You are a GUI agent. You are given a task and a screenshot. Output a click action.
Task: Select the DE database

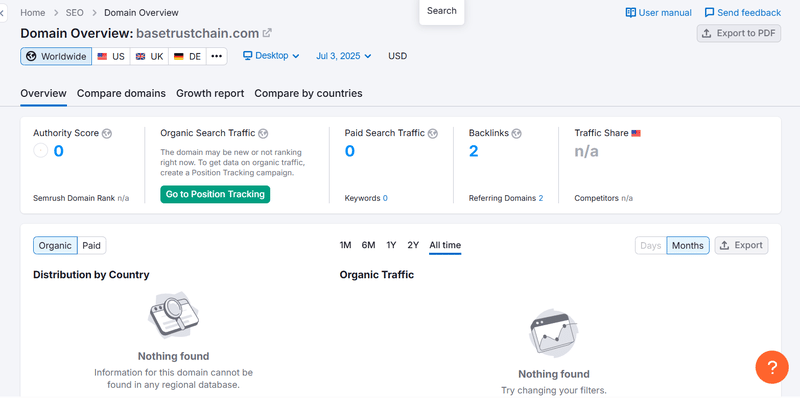187,56
